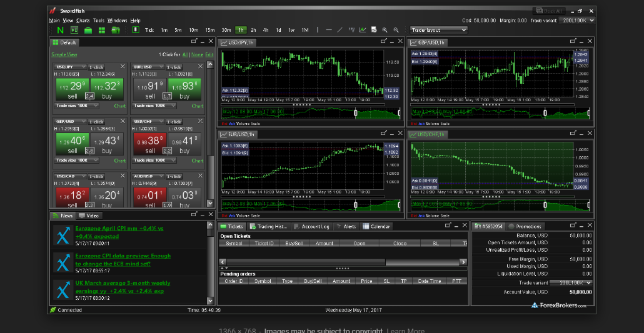Toggle 1-click trading on GBP/USD tile

tap(96, 122)
